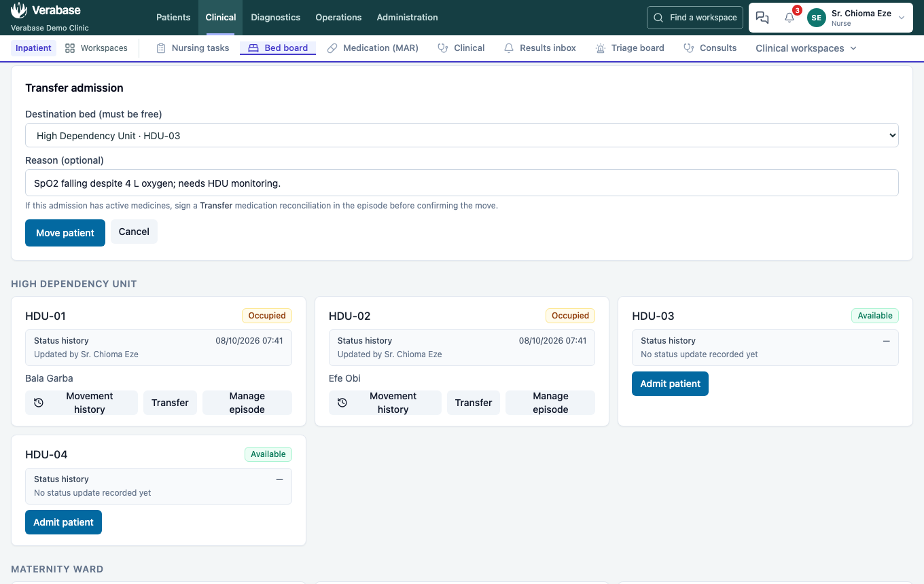The width and height of the screenshot is (924, 584).
Task: Switch to the Administration menu
Action: click(407, 18)
